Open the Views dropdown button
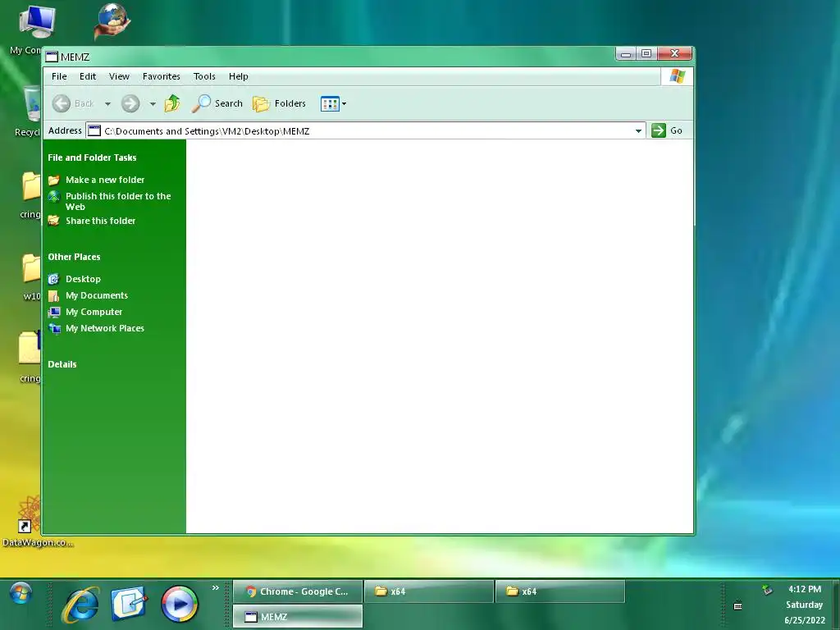Viewport: 840px width, 630px height. coord(333,103)
